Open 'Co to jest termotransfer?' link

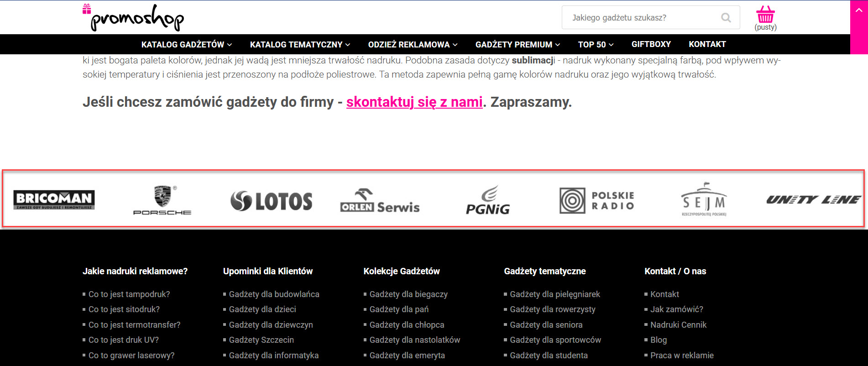coord(135,325)
